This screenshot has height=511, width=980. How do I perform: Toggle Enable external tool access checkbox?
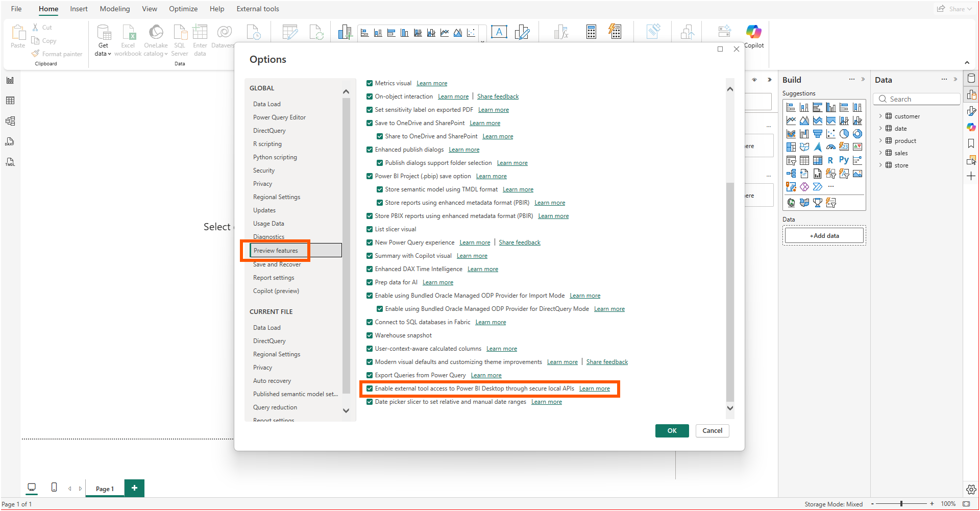(370, 388)
